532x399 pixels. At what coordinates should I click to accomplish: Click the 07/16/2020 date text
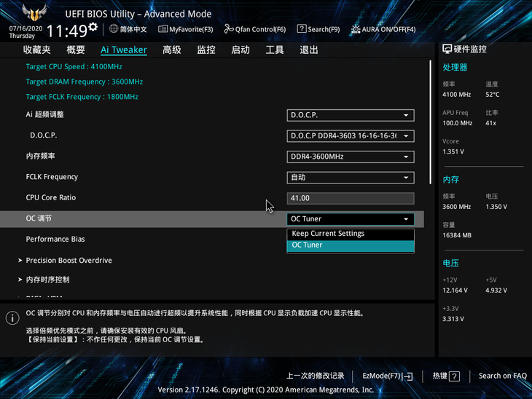point(26,28)
